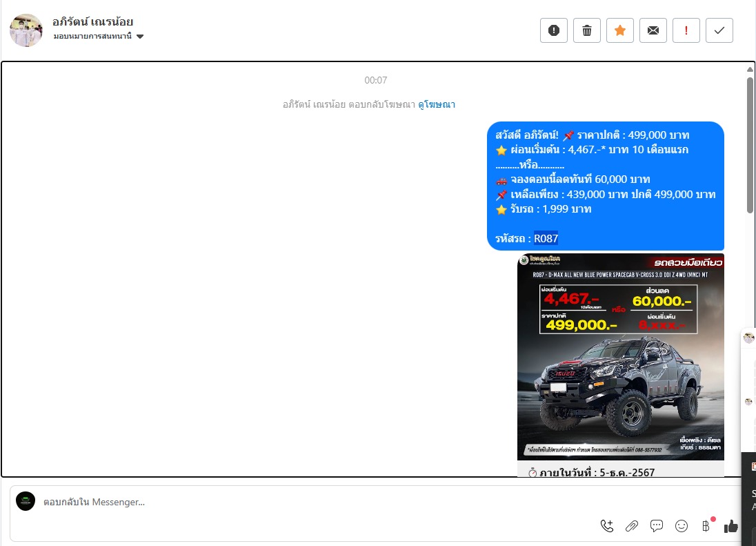
Task: Mark conversation unread with the envelope icon
Action: (653, 30)
